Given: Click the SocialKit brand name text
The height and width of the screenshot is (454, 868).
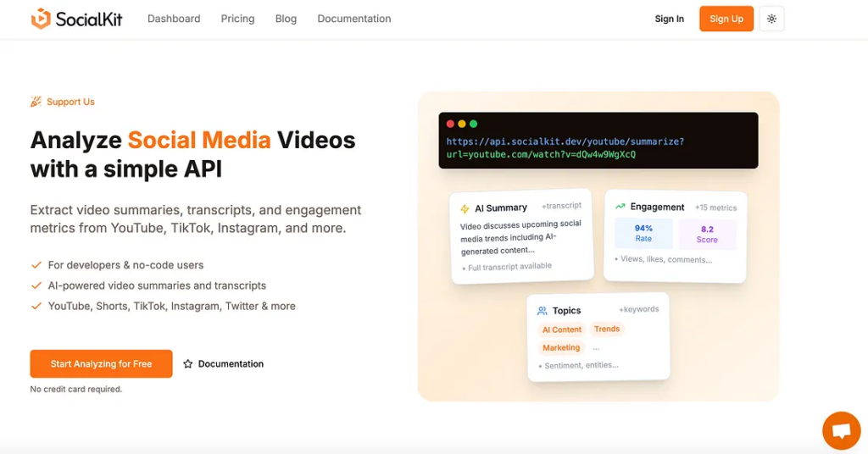Looking at the screenshot, I should click(x=89, y=19).
